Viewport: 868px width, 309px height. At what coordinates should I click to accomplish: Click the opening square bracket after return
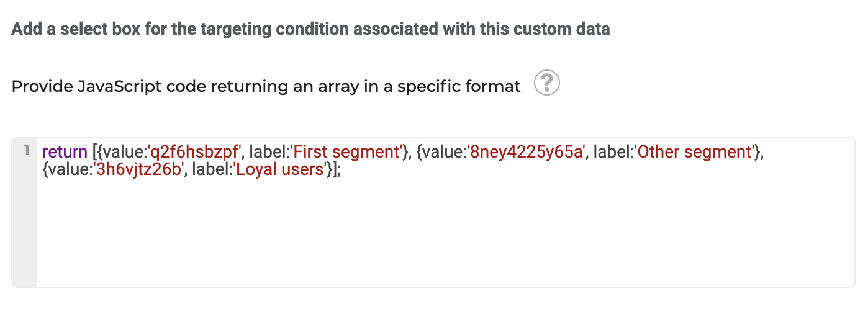(x=94, y=151)
